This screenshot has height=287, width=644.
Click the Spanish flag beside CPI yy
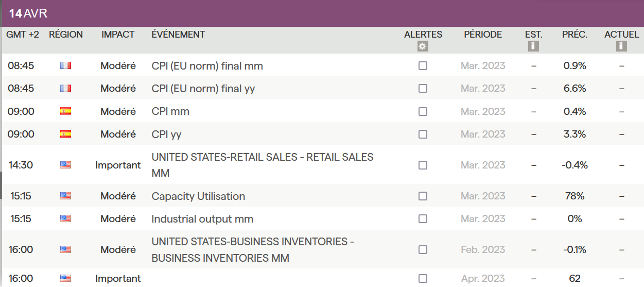[x=65, y=134]
